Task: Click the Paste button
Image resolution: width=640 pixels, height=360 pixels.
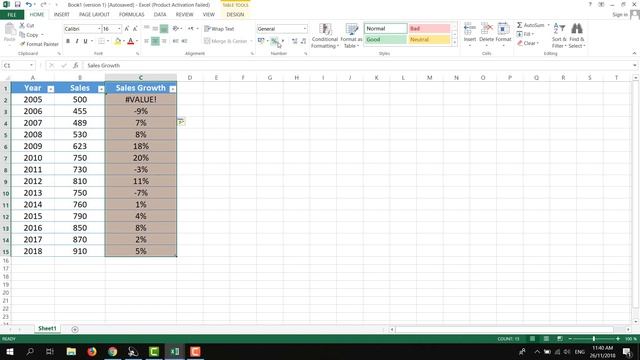Action: click(9, 33)
